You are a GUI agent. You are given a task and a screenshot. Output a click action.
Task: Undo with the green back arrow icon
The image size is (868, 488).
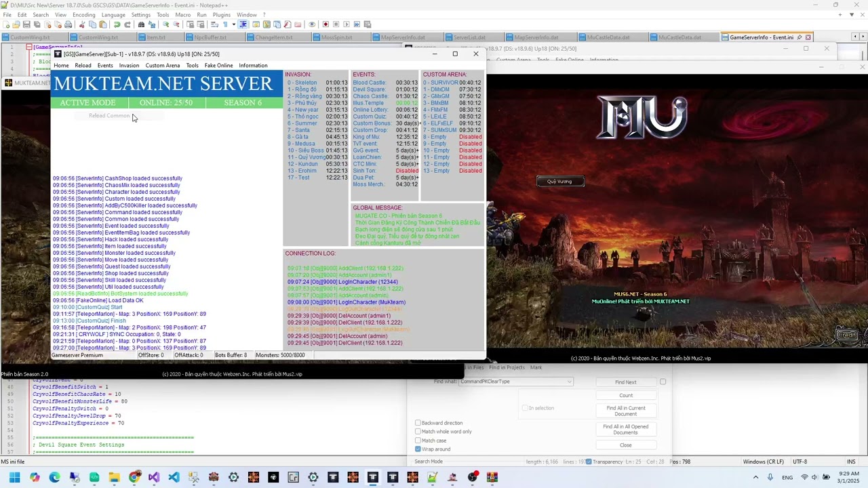coord(117,24)
